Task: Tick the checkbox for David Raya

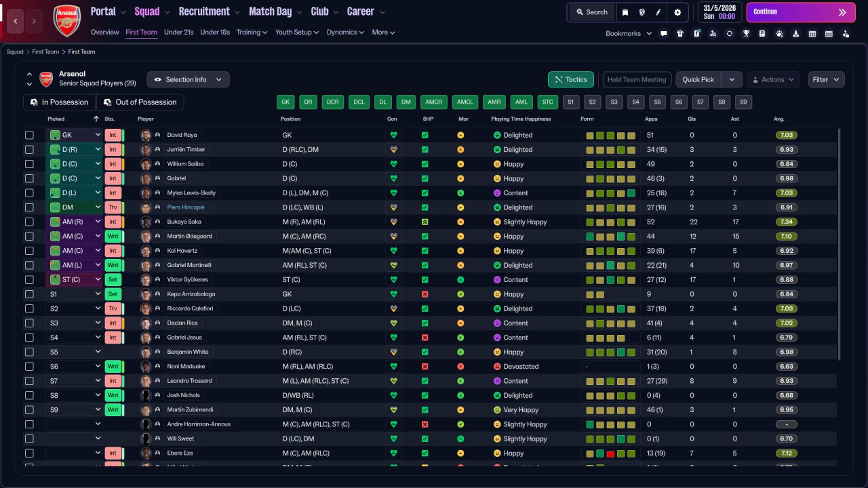Action: [29, 135]
